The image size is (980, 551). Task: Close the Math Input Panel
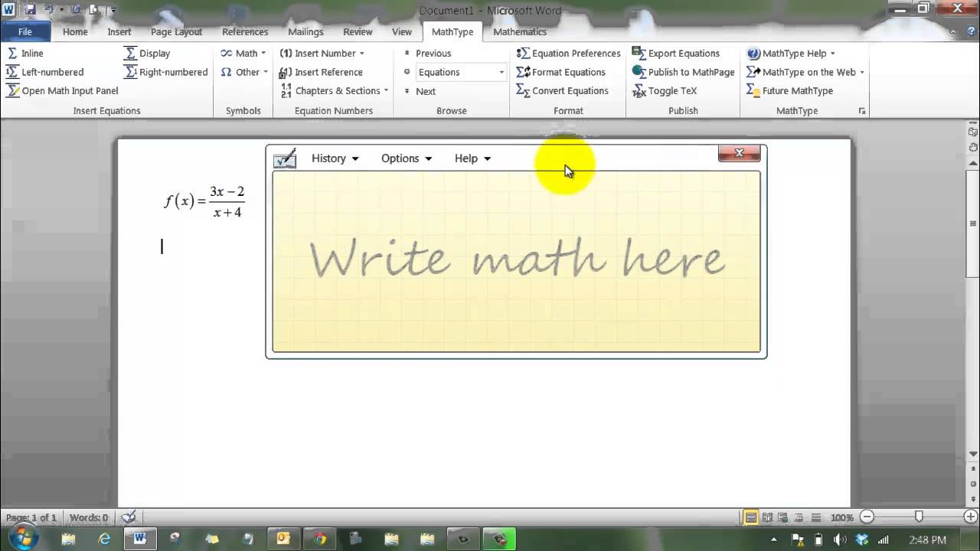click(740, 153)
